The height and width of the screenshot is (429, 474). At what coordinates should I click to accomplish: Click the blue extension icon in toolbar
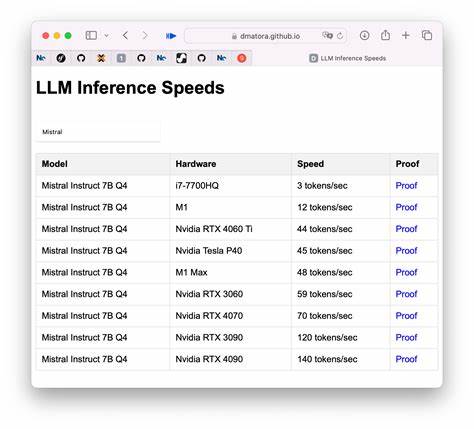click(171, 36)
